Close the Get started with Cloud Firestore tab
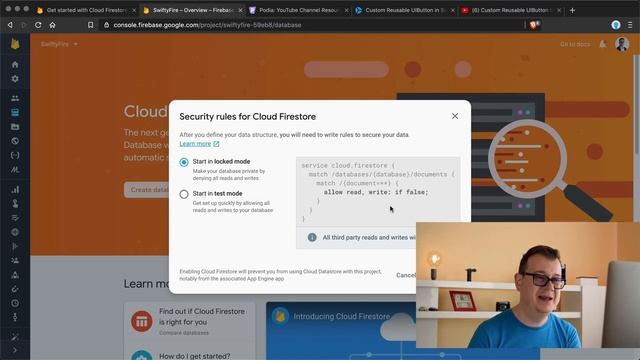Screen dimensions: 640x360 point(134,10)
